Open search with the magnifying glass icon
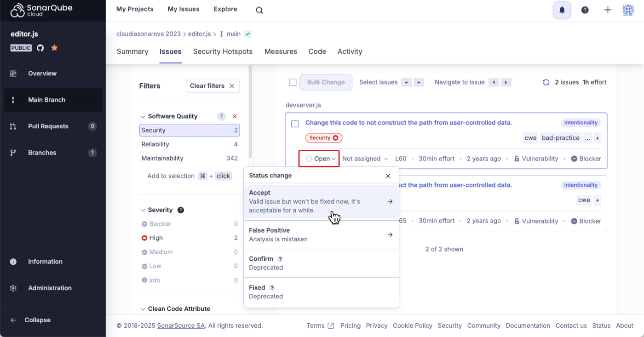644x337 pixels. pos(259,10)
